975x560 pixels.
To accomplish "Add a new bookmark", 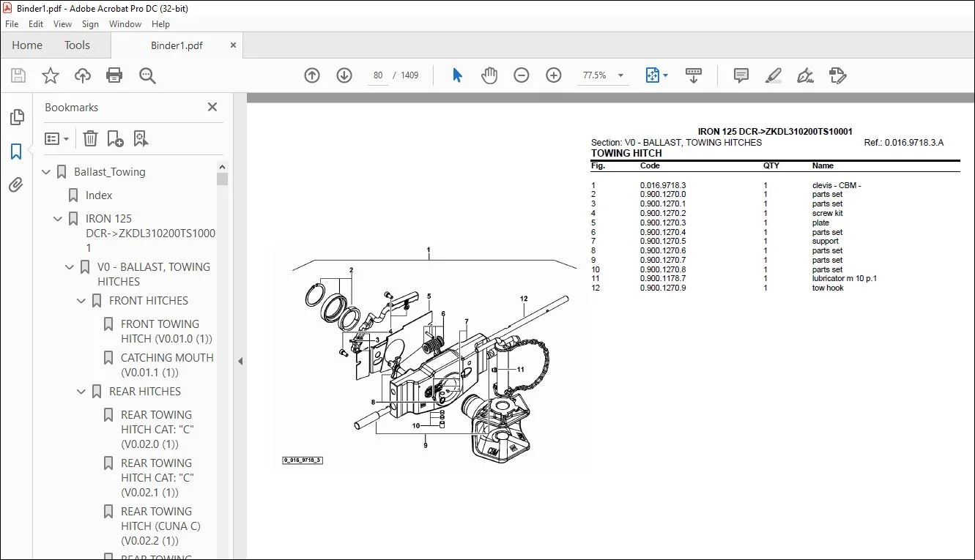I will [116, 138].
